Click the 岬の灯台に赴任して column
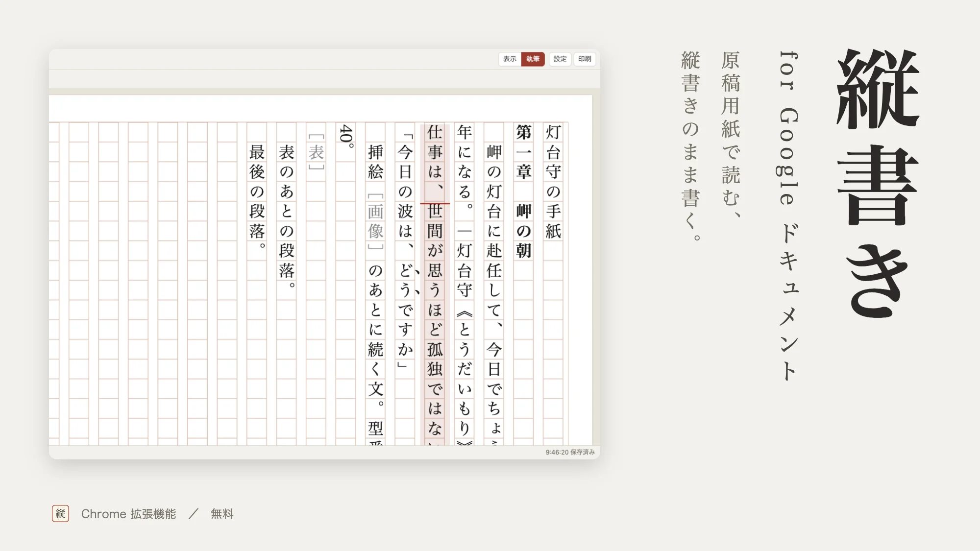This screenshot has height=551, width=980. [x=494, y=294]
